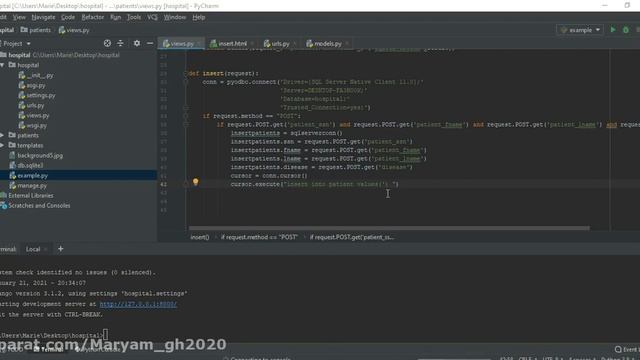Open the Run menu

point(116,17)
